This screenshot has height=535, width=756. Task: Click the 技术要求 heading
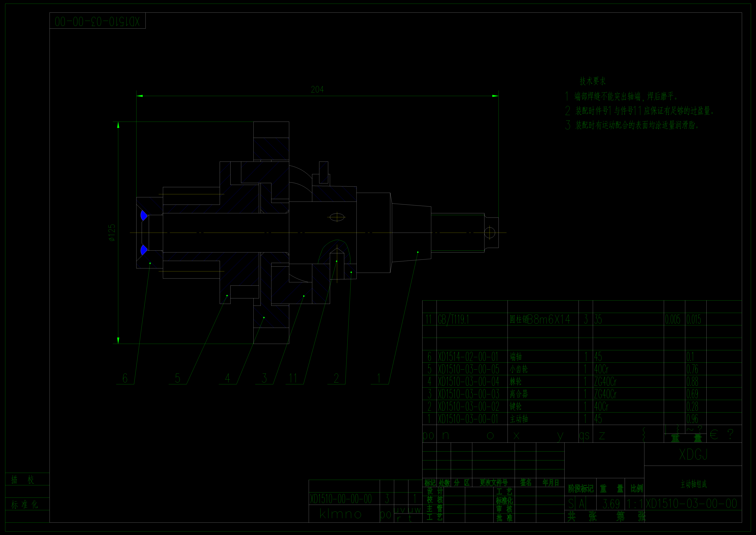[593, 81]
